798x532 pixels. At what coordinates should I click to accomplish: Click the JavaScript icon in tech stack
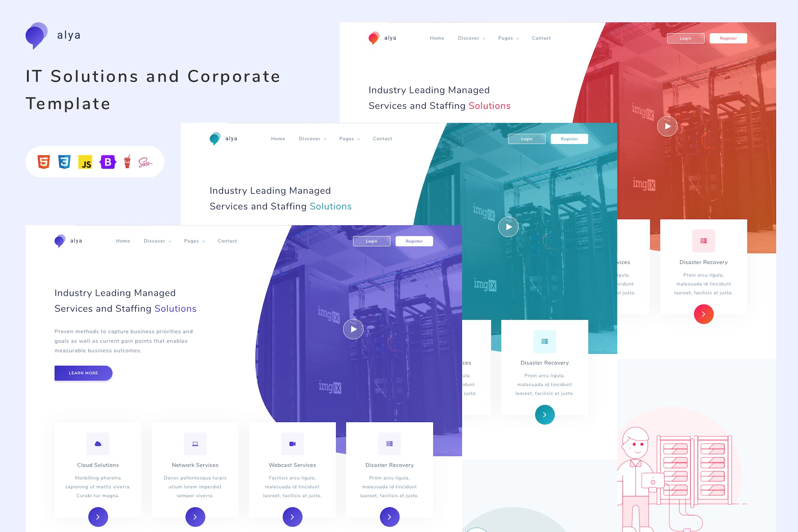point(85,162)
